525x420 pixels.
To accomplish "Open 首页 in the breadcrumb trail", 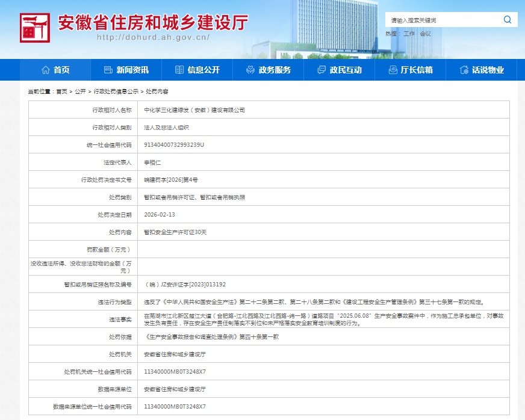I will 61,91.
